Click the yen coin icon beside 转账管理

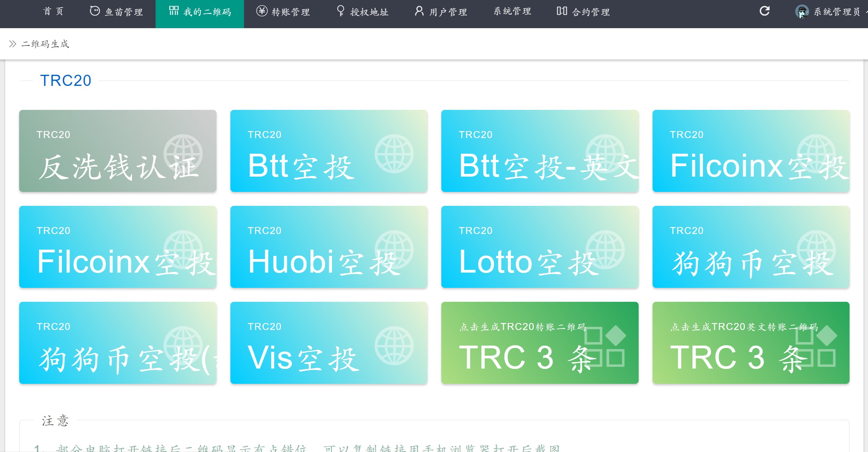[262, 11]
